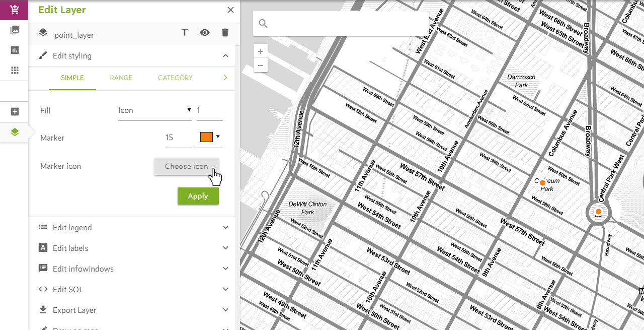Close the Edit Layer panel
This screenshot has height=330, width=644.
coord(230,10)
